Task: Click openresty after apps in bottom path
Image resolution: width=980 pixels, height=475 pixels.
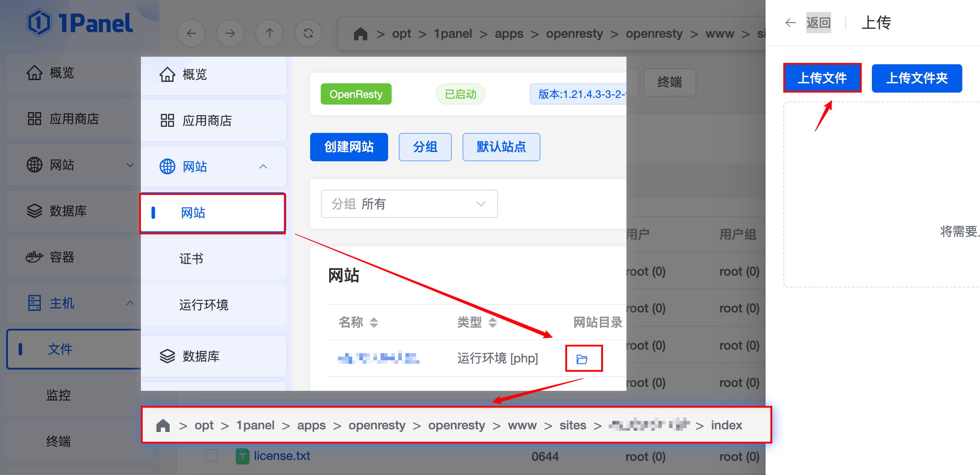Action: pyautogui.click(x=377, y=425)
